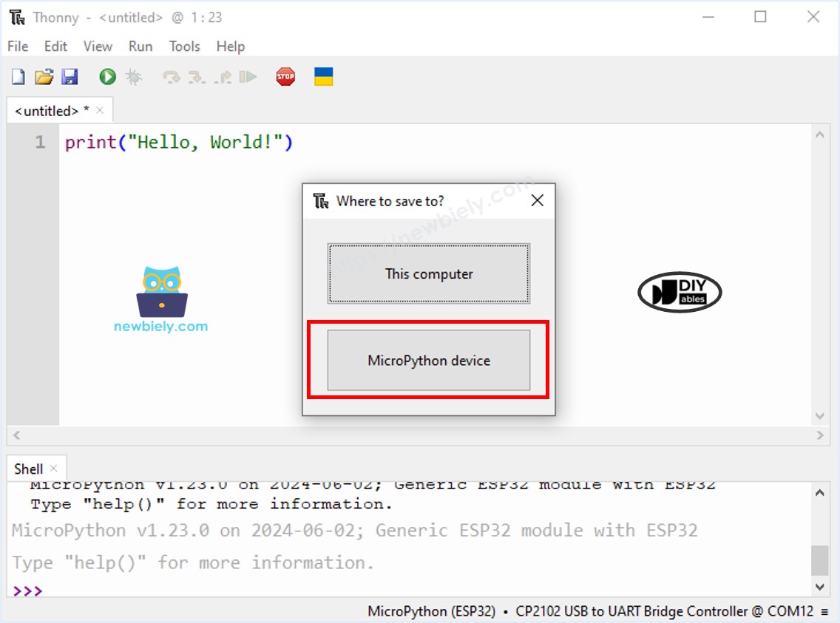Save the current script via toolbar
Image resolution: width=840 pixels, height=623 pixels.
[x=69, y=77]
